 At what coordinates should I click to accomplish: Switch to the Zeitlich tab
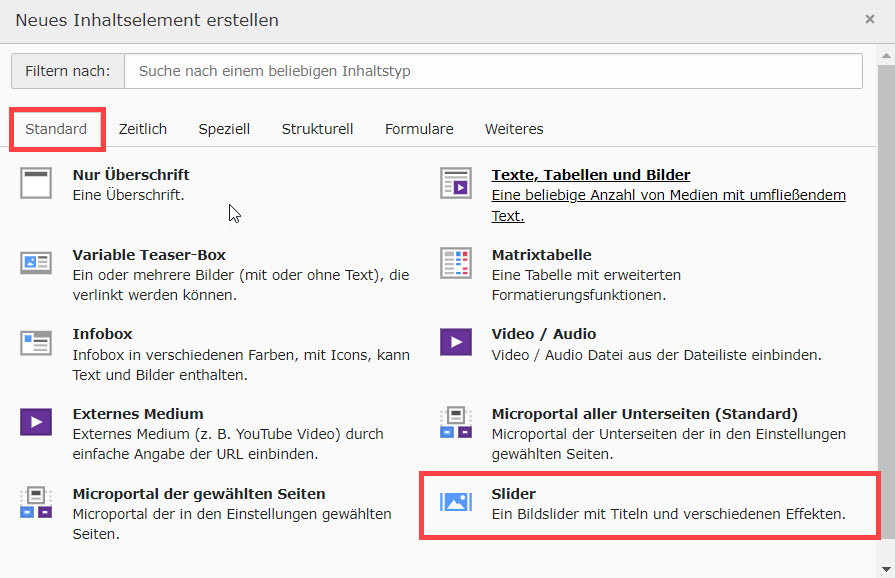142,129
